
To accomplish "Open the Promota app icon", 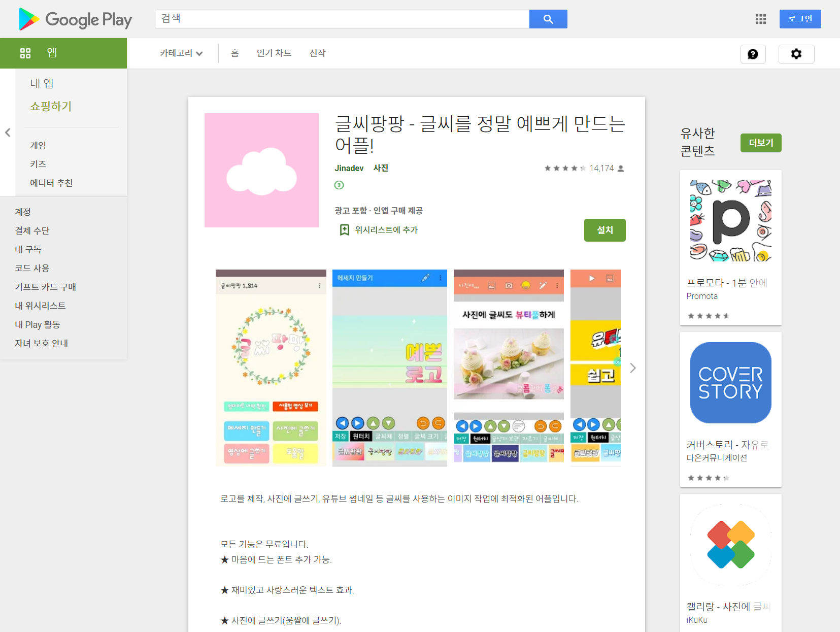I will (731, 221).
